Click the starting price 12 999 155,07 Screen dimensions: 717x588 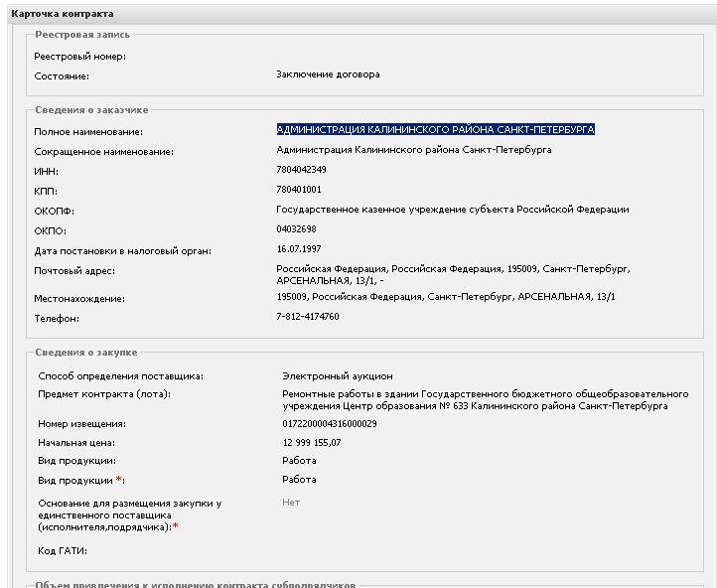coord(312,443)
